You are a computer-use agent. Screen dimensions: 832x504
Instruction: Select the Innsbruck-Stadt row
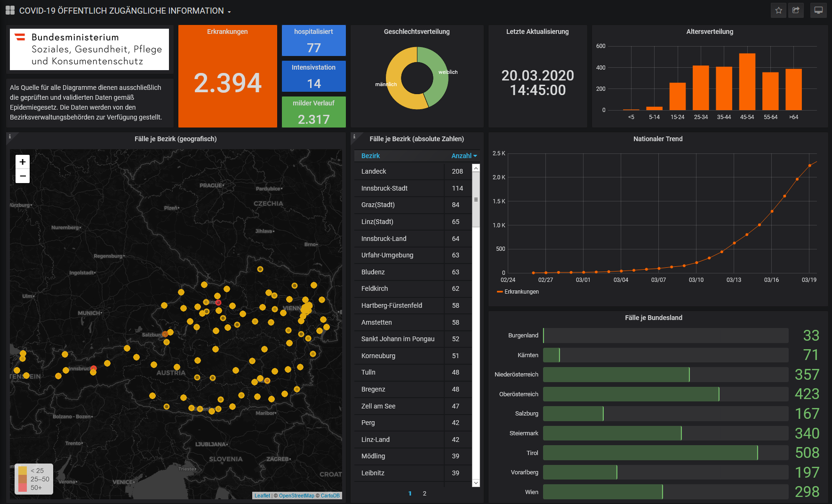413,188
